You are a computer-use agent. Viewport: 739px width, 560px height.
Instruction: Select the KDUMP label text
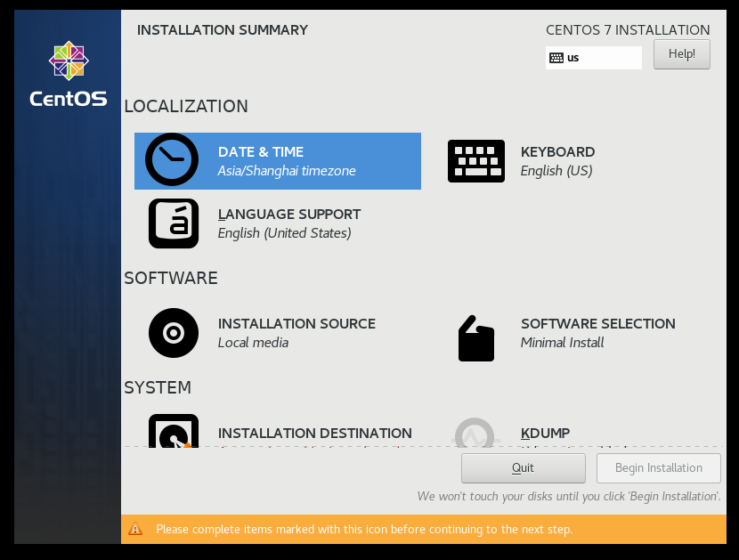click(545, 433)
